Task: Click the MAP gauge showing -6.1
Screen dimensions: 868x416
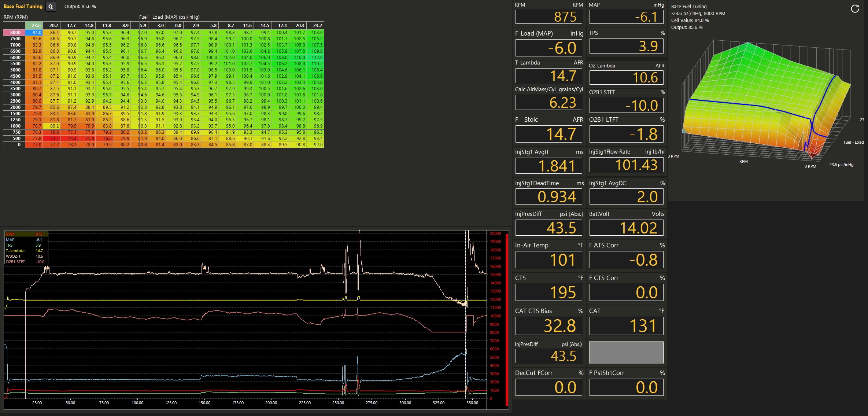Action: (626, 17)
